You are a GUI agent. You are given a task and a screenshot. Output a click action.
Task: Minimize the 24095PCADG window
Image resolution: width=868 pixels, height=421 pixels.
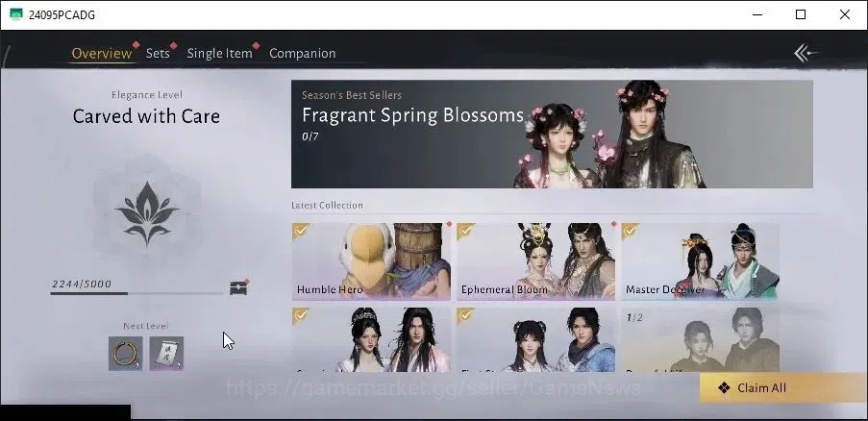[x=756, y=14]
